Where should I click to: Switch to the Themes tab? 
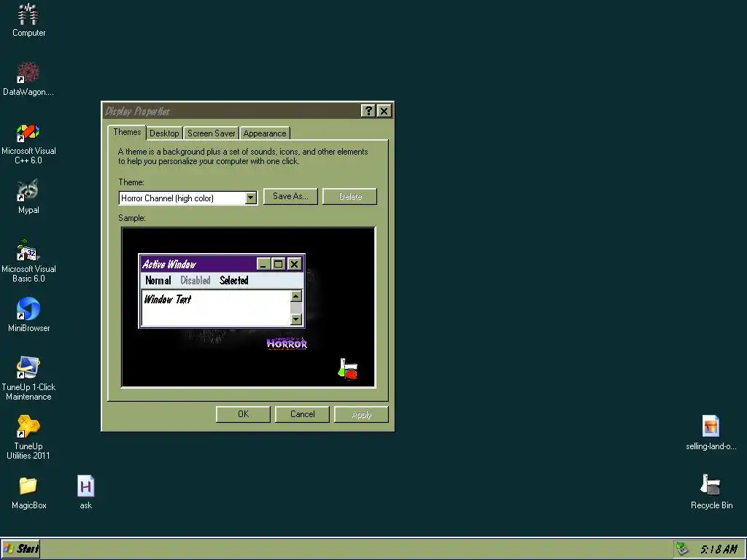tap(127, 133)
